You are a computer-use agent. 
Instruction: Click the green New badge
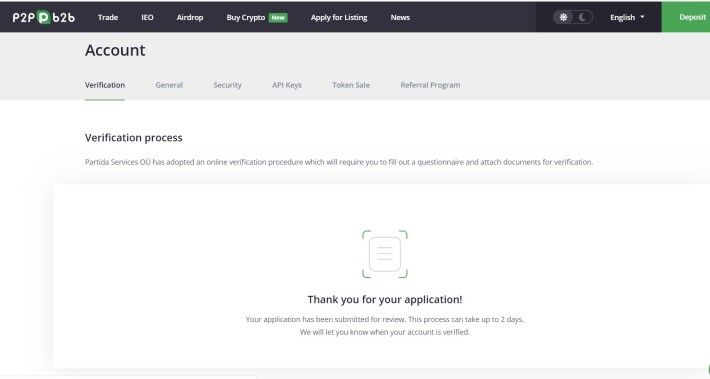coord(278,18)
